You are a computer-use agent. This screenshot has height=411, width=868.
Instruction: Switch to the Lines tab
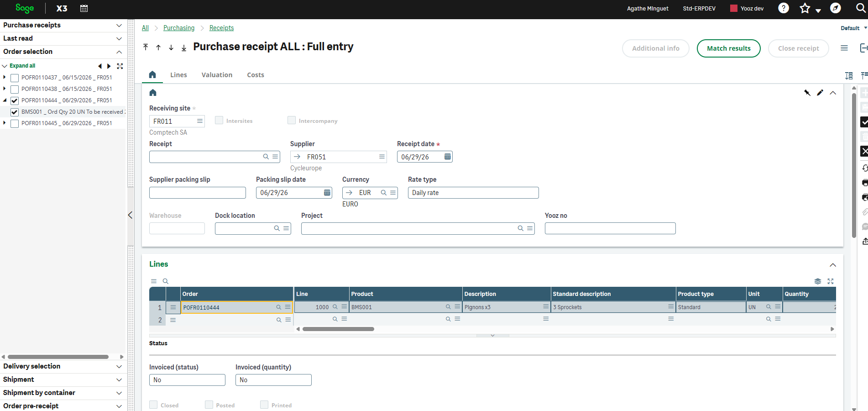pos(178,75)
